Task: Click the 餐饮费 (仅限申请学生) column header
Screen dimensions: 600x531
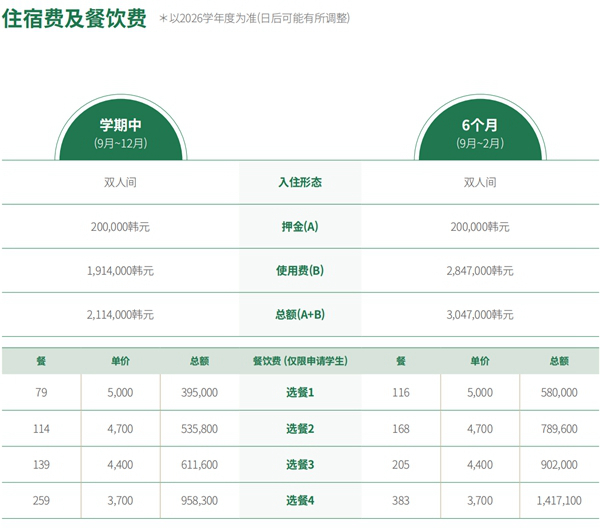Action: [299, 360]
